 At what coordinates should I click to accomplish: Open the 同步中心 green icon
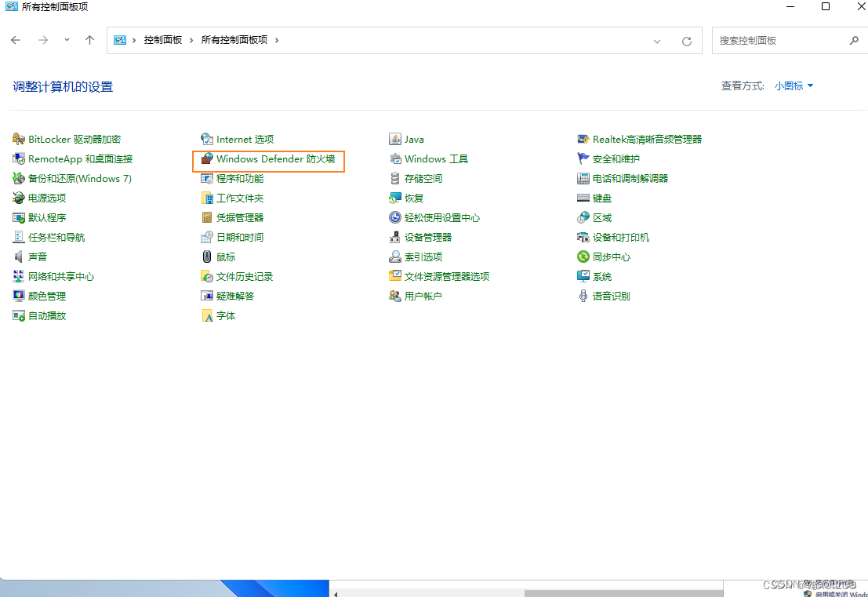583,257
